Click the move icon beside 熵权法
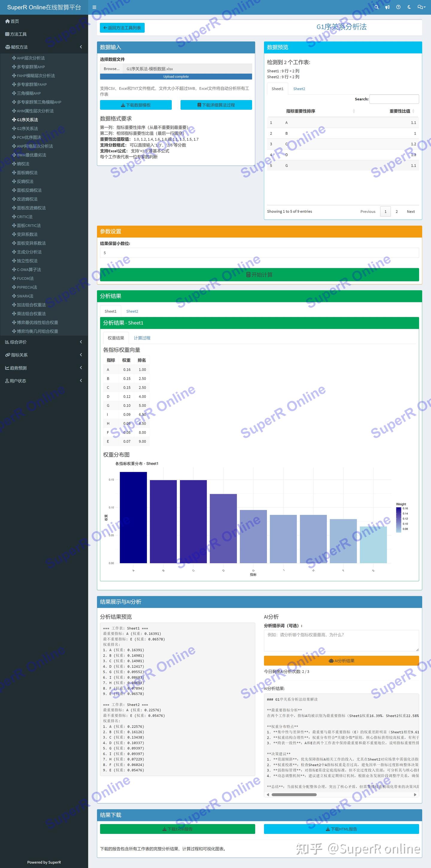The height and width of the screenshot is (868, 431). coord(14,164)
